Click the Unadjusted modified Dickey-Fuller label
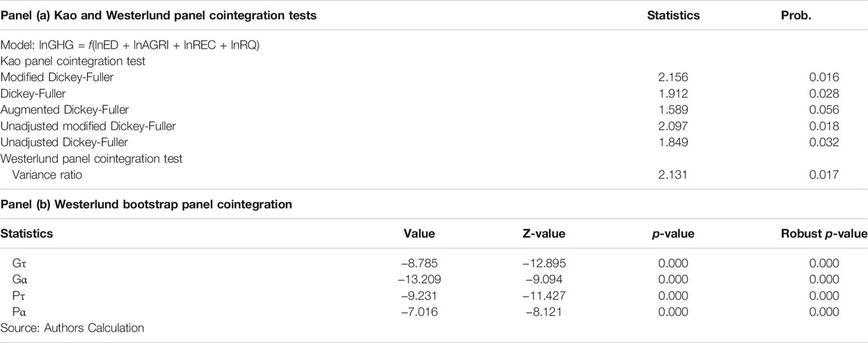 pos(88,126)
